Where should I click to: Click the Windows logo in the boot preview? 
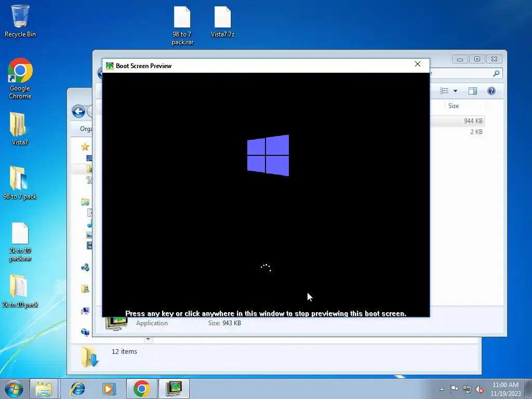coord(268,155)
